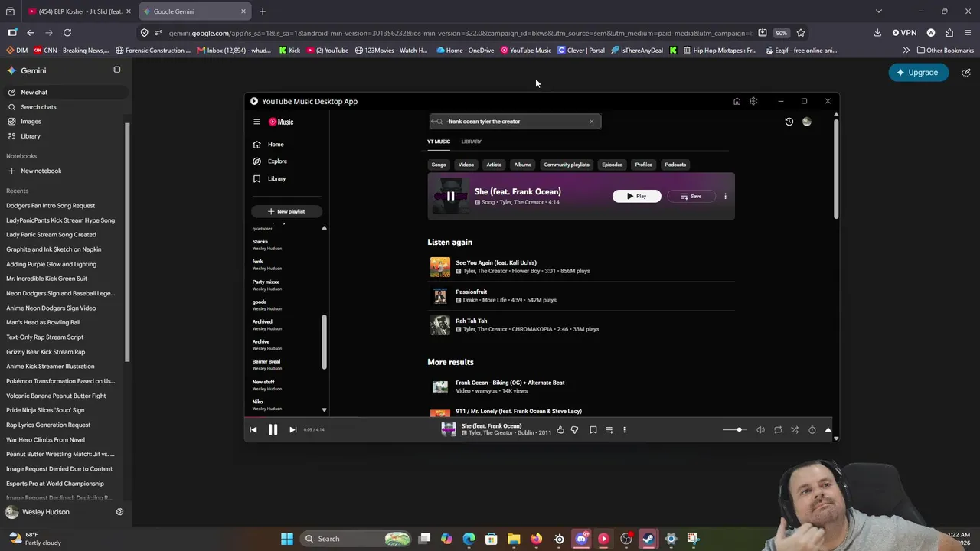Adjust the volume slider in player bar
The width and height of the screenshot is (980, 551).
[x=733, y=430]
